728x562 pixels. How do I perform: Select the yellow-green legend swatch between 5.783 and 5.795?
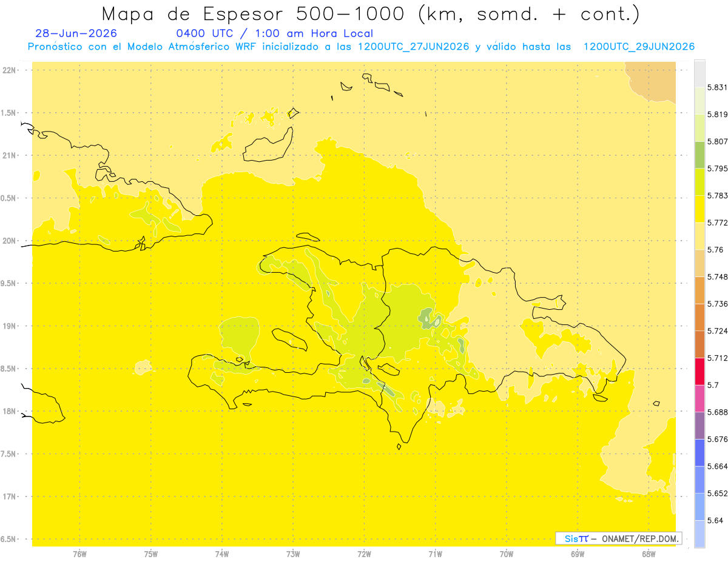coord(699,182)
